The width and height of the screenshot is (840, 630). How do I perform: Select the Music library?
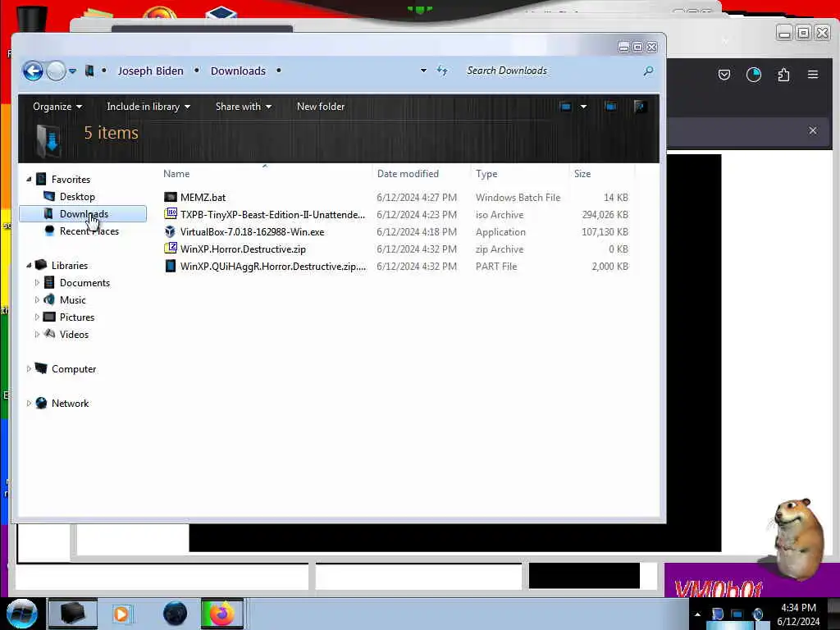coord(72,300)
